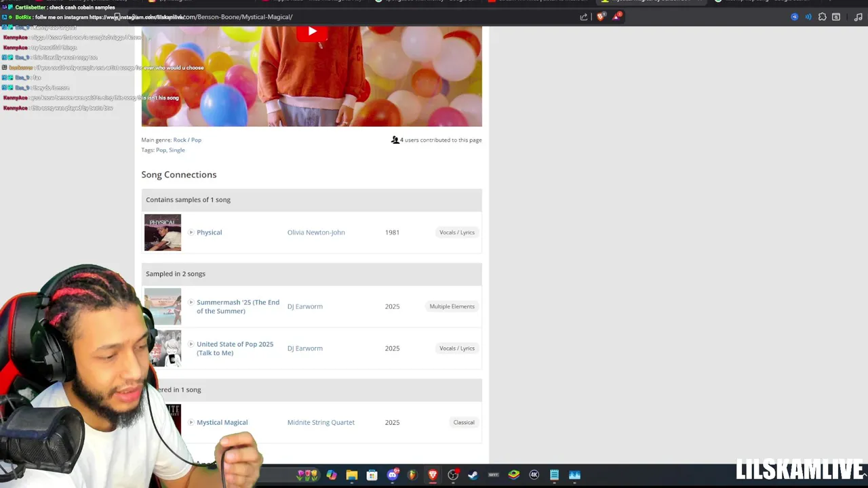Open the Rock / Pop genre link

pos(187,140)
